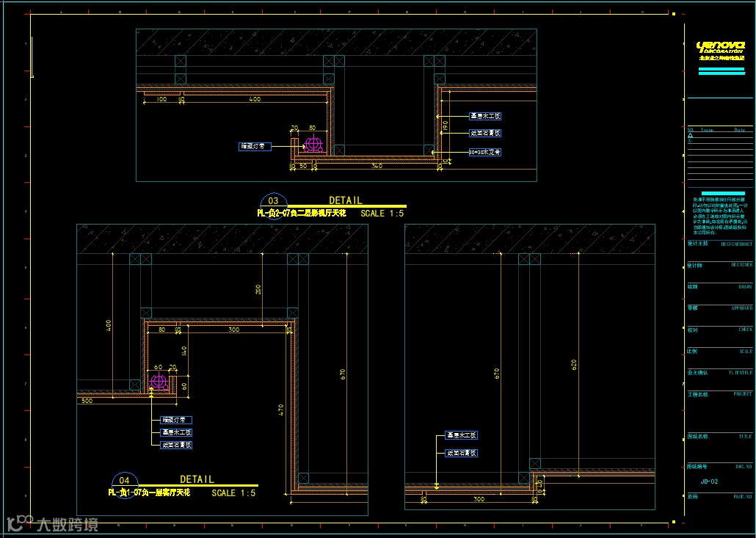Select the 300 dimension in the right-hand section
The image size is (756, 538).
pos(479,499)
